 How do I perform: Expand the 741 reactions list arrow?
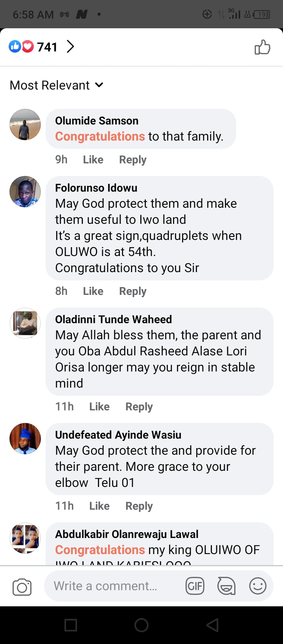70,47
